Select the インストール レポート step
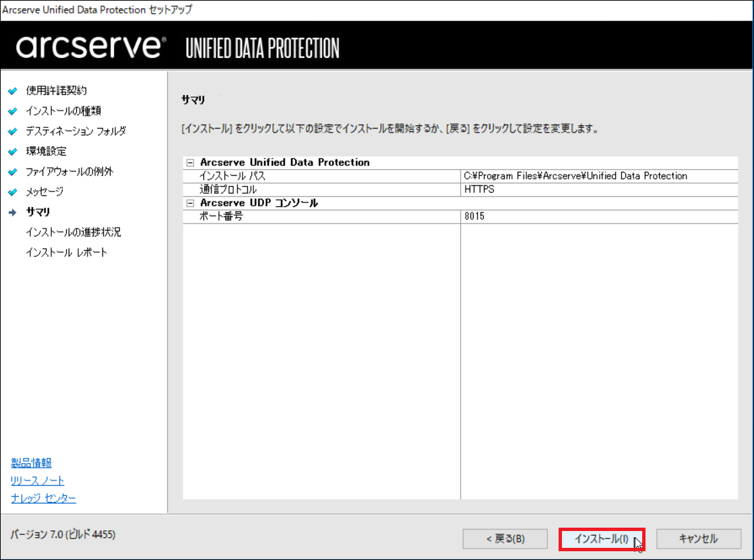 (66, 252)
